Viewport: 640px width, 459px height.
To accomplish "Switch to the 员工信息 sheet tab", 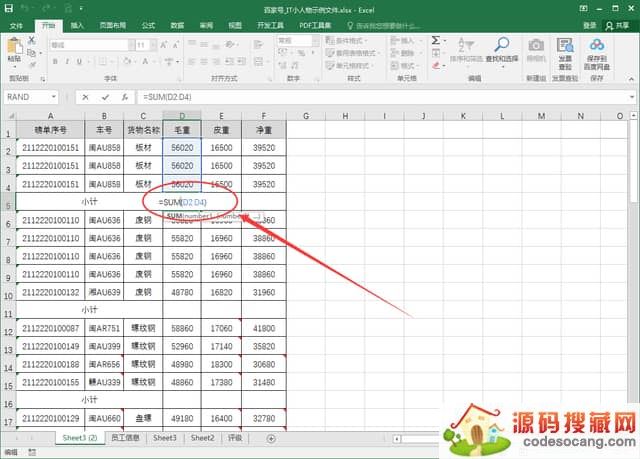I will pyautogui.click(x=126, y=438).
